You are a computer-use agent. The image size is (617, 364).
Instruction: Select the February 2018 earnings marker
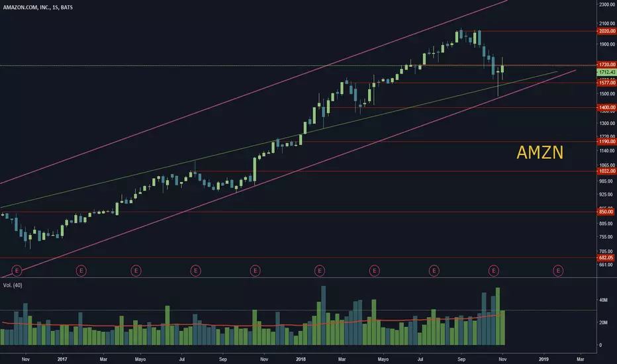319,270
